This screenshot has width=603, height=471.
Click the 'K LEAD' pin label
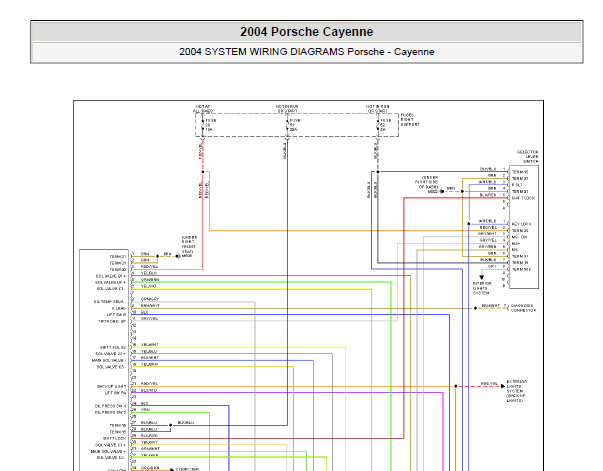pos(118,308)
